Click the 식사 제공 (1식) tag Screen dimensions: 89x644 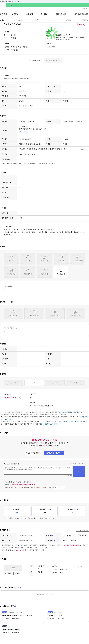[x=51, y=47]
